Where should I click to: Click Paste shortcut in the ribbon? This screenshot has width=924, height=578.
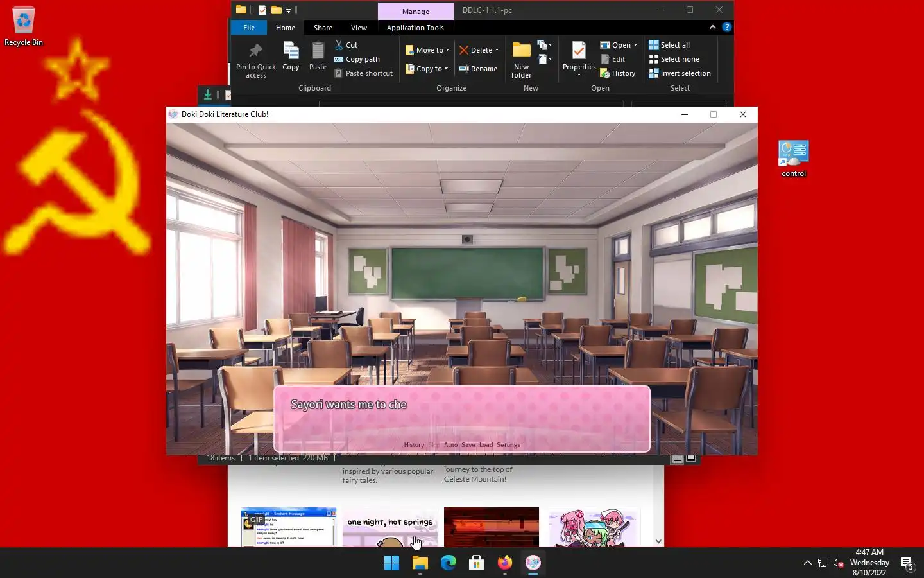tap(363, 73)
